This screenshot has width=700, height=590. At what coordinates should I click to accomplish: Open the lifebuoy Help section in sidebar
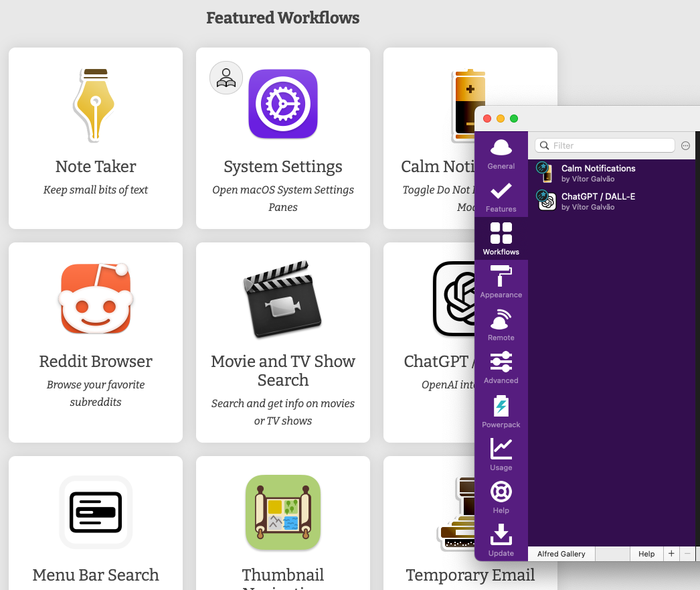[501, 496]
